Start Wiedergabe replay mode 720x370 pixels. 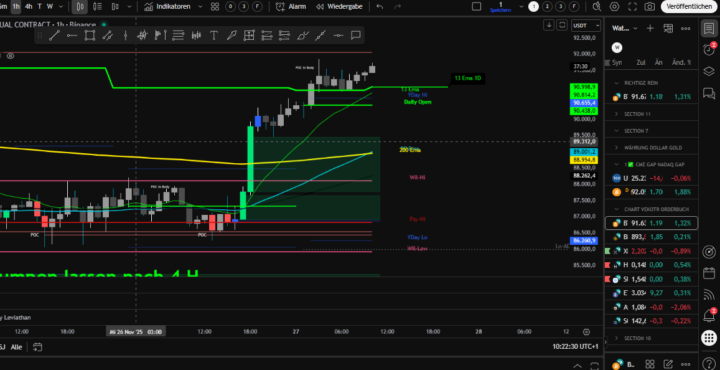tap(339, 6)
